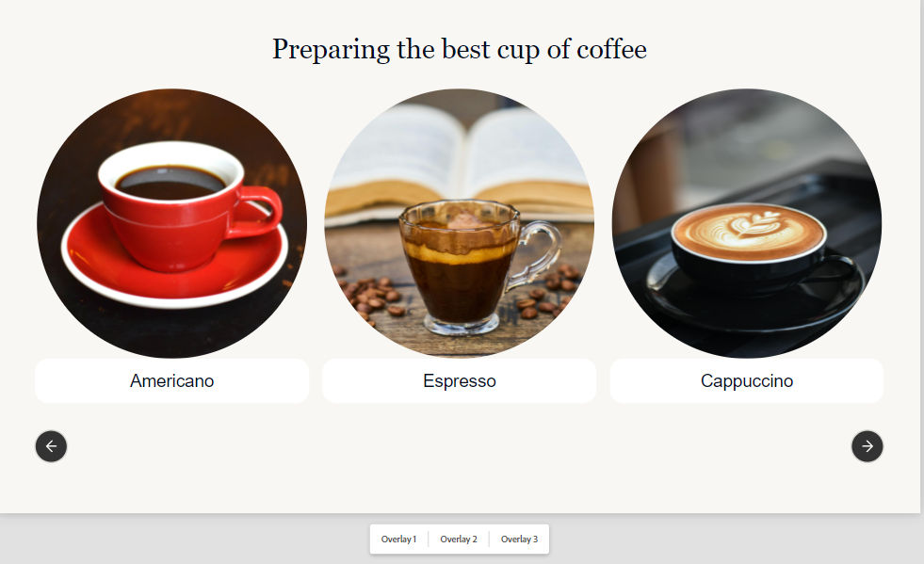924x564 pixels.
Task: Click the Espresso label button
Action: (460, 380)
